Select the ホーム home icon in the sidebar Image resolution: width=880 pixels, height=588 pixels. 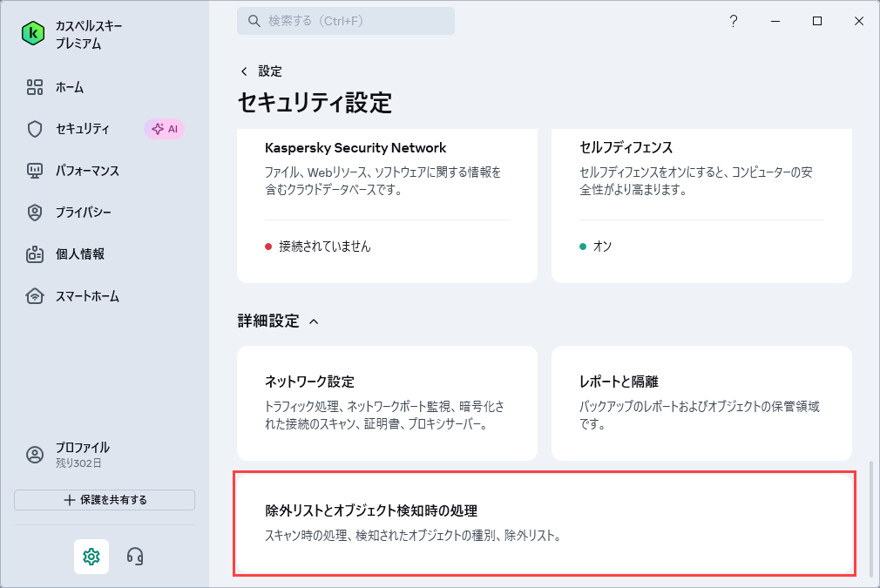(x=37, y=87)
